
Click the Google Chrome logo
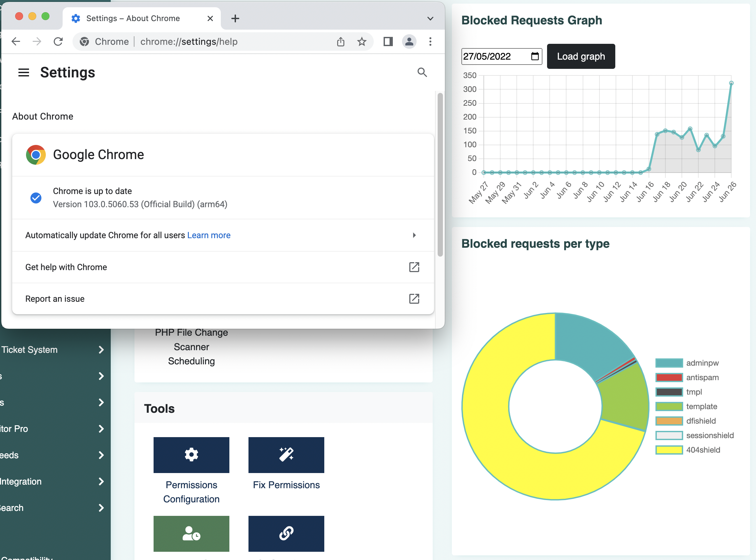[x=36, y=154]
